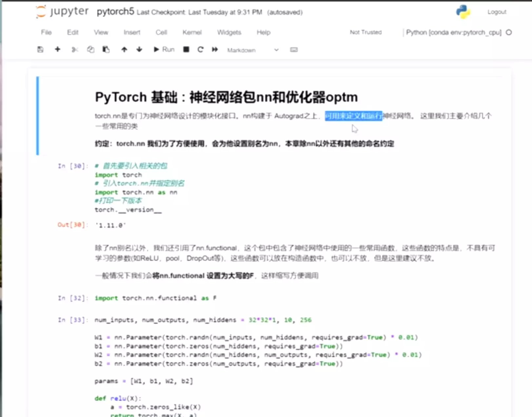The height and width of the screenshot is (417, 532).
Task: Click the Out[30] output prompt
Action: (x=73, y=225)
